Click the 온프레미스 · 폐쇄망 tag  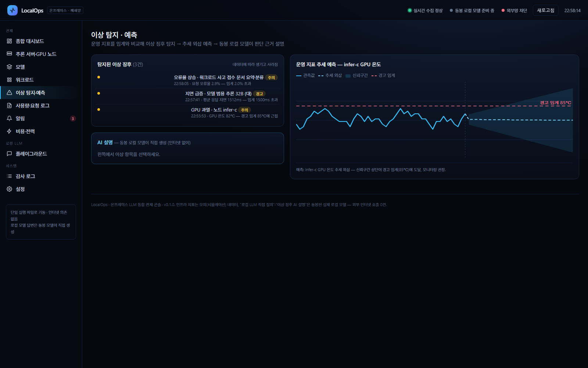point(65,10)
